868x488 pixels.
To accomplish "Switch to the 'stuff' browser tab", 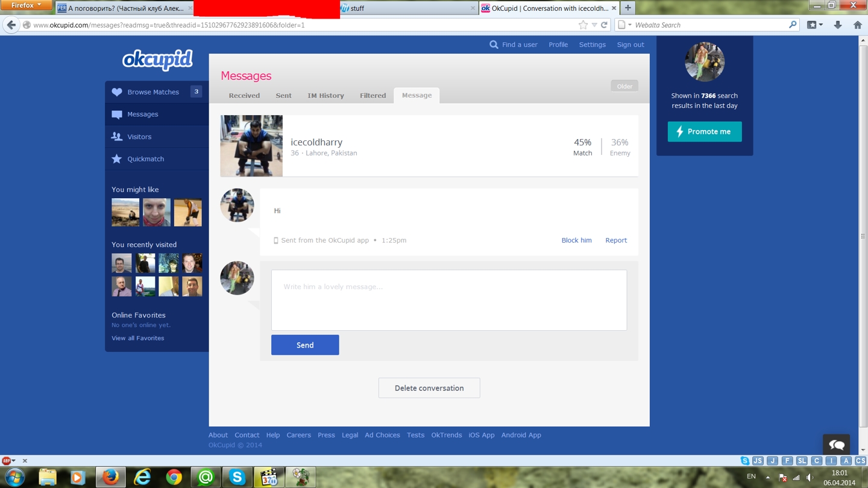I will tap(408, 8).
